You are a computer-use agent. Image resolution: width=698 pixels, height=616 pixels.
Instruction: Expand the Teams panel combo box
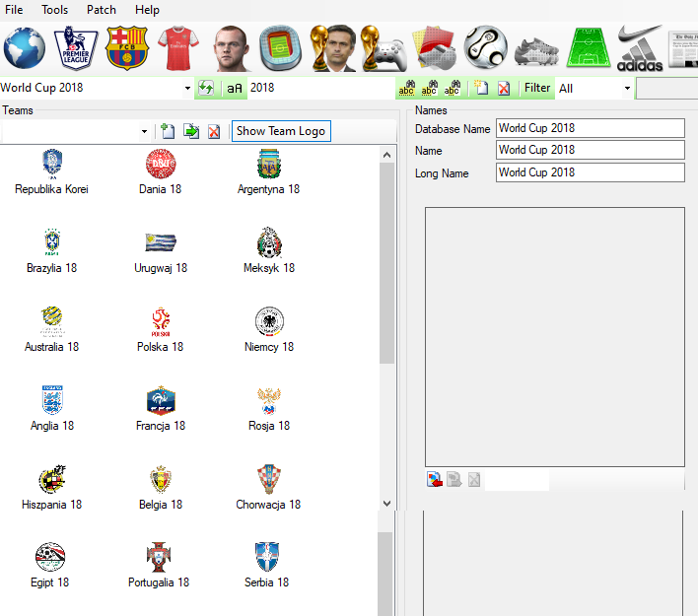[144, 131]
